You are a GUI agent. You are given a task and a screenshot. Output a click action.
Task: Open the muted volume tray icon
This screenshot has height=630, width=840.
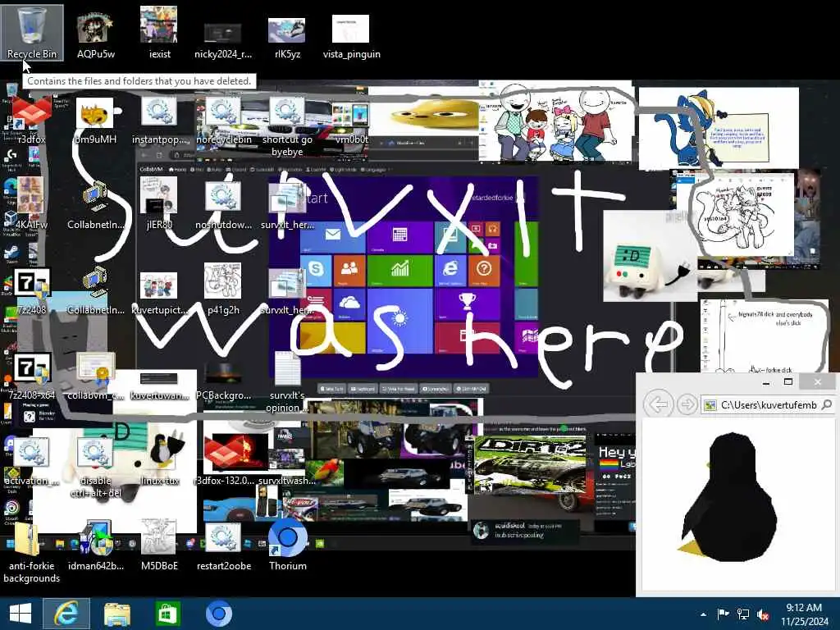point(763,615)
